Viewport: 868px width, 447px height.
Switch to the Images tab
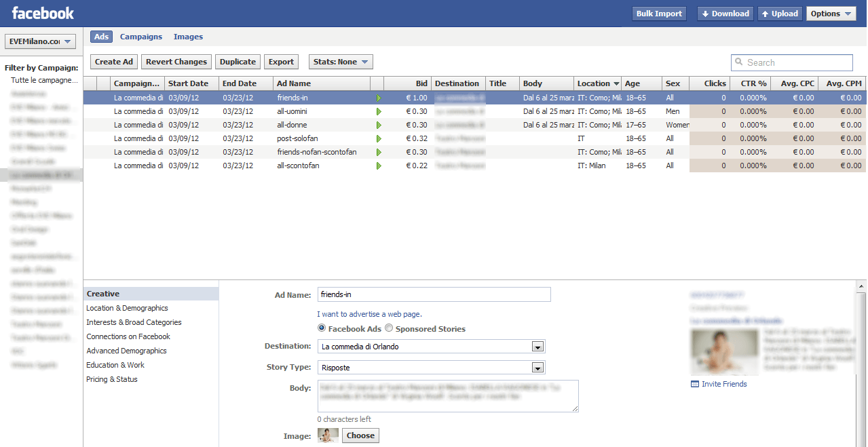188,37
